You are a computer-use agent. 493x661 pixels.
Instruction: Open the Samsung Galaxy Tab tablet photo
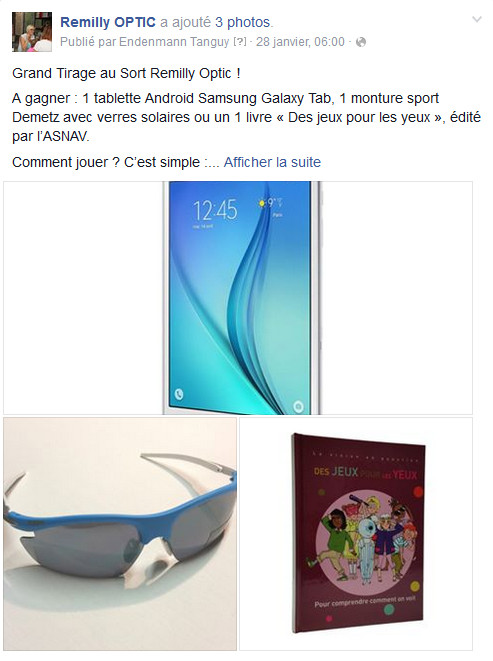pos(238,298)
